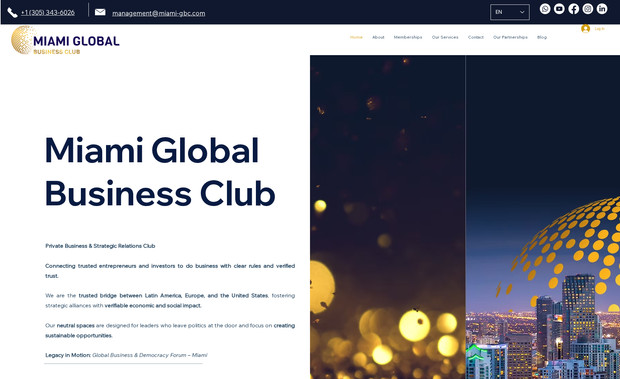Screen dimensions: 620x379
Task: Open the About menu item
Action: click(378, 37)
